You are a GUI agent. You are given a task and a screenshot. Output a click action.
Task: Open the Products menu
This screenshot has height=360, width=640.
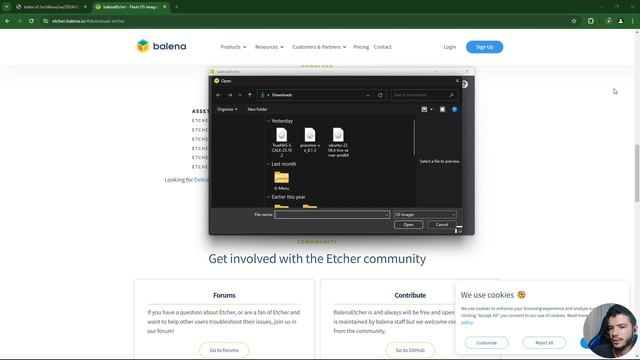(x=233, y=47)
